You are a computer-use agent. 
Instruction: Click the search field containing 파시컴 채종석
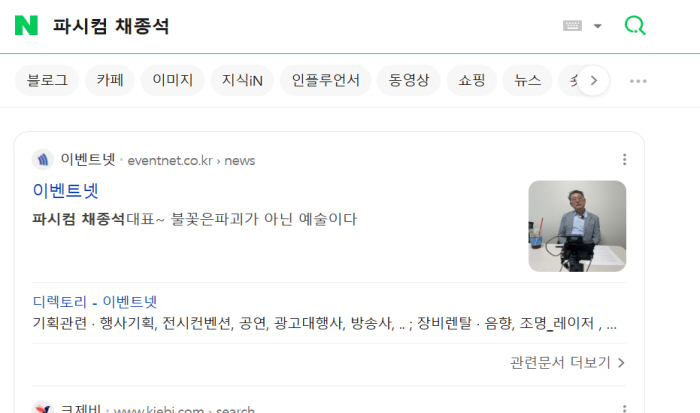click(x=304, y=26)
